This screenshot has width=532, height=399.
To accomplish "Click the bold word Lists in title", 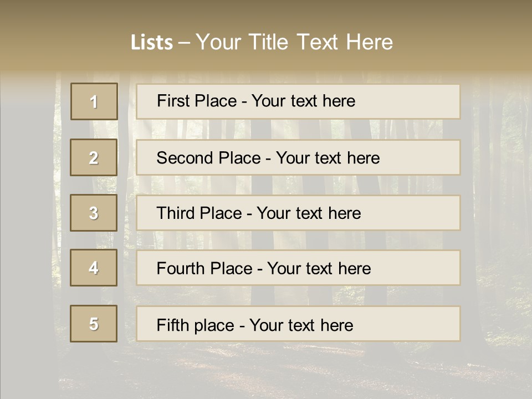I will [x=152, y=43].
